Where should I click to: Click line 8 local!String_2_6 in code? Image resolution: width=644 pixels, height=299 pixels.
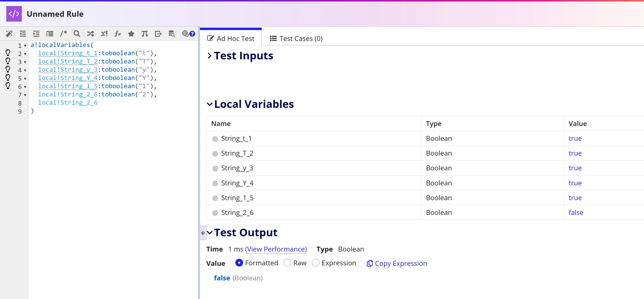pyautogui.click(x=68, y=102)
